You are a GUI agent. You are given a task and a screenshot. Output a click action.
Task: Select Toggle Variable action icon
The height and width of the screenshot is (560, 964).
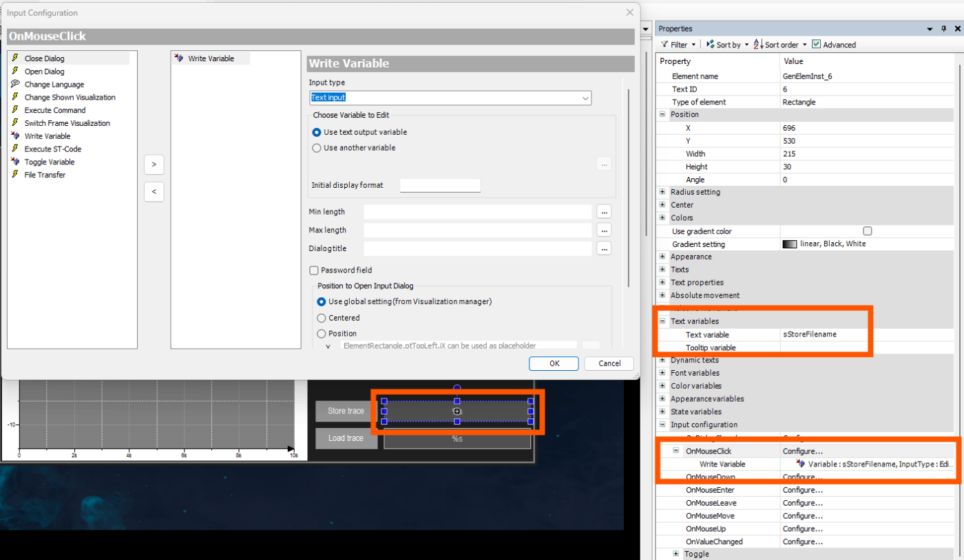(x=14, y=162)
